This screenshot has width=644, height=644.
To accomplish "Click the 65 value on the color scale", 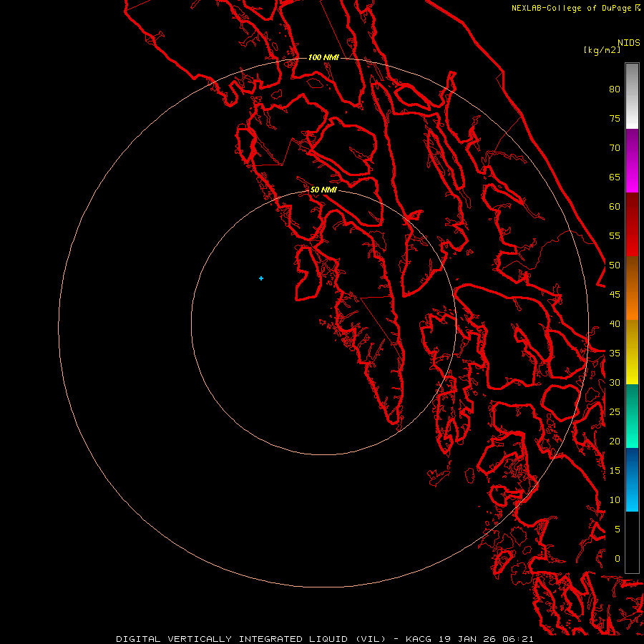I will [615, 177].
